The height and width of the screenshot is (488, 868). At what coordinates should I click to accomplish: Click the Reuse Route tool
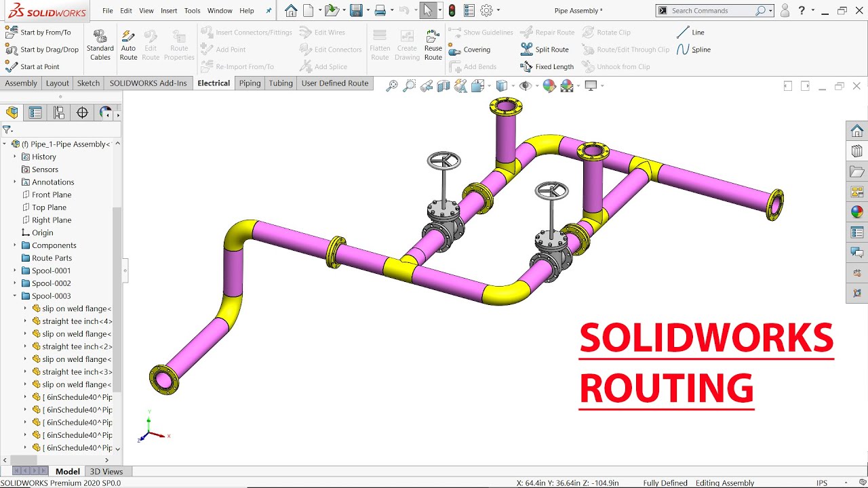tap(433, 45)
